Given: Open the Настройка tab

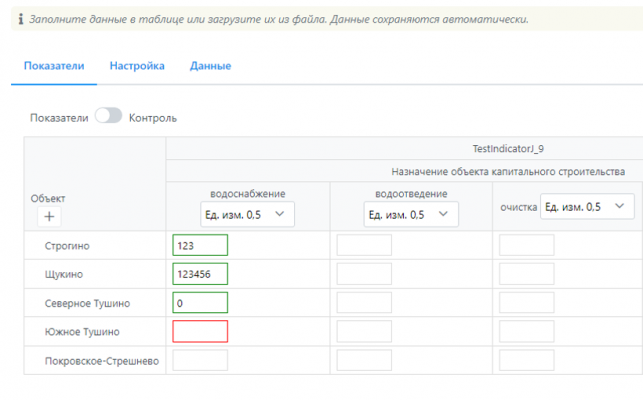Looking at the screenshot, I should (x=137, y=66).
